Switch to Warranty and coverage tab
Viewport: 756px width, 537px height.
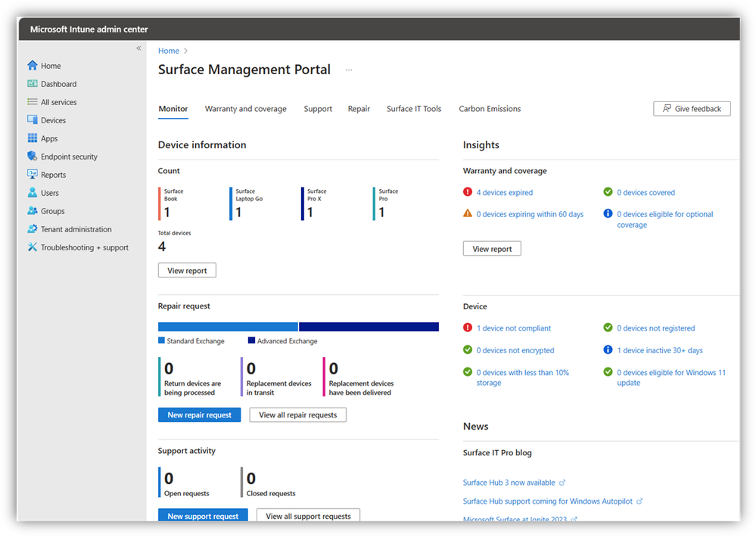(x=245, y=109)
